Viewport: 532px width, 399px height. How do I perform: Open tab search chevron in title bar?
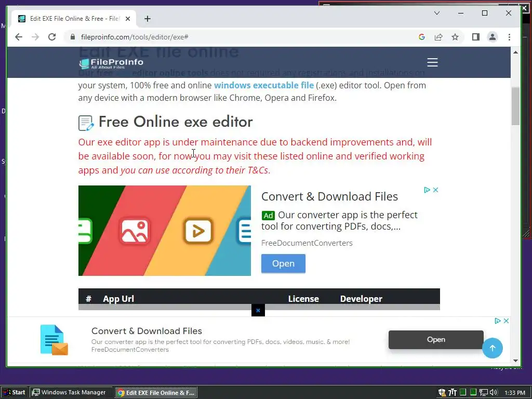coord(437,13)
